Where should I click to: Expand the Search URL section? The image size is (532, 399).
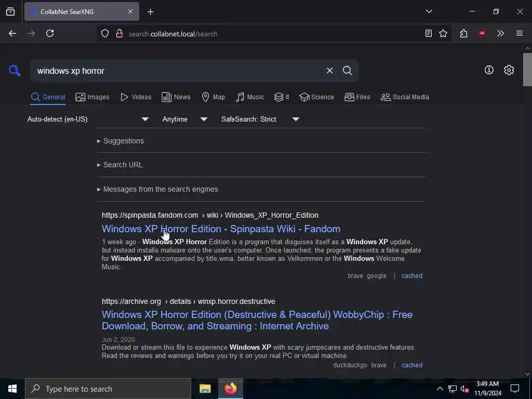(x=120, y=165)
